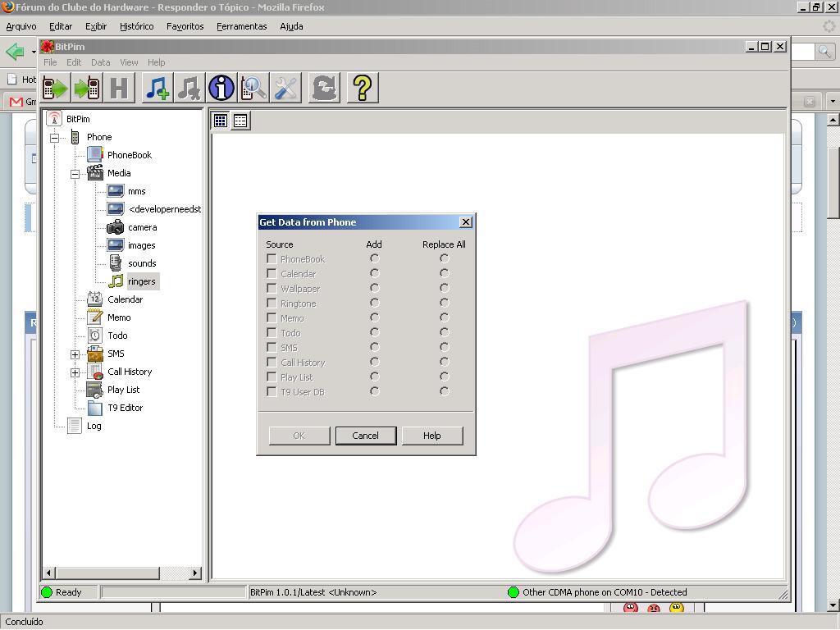840x630 pixels.
Task: Click BitPim 1.0.1/Latest status text
Action: click(313, 592)
